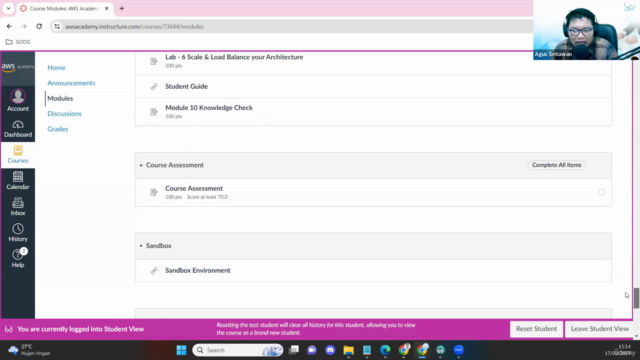Open Task View on taskbar
The width and height of the screenshot is (640, 360).
click(294, 350)
